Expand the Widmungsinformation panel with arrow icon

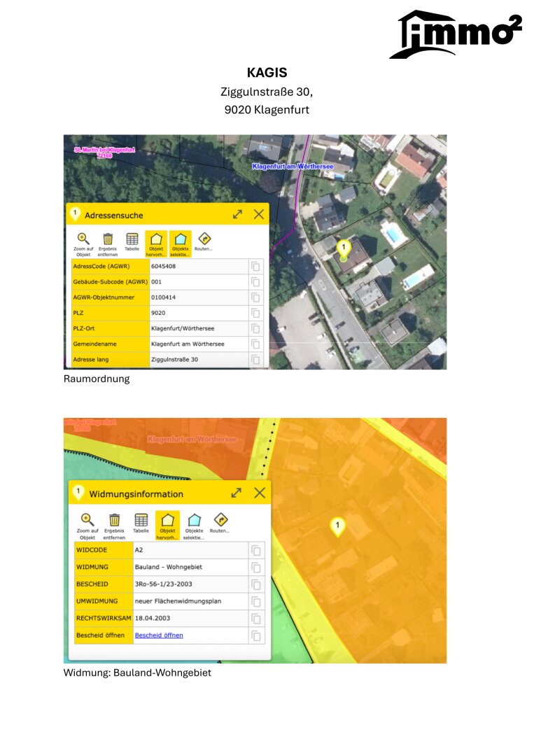(x=237, y=493)
